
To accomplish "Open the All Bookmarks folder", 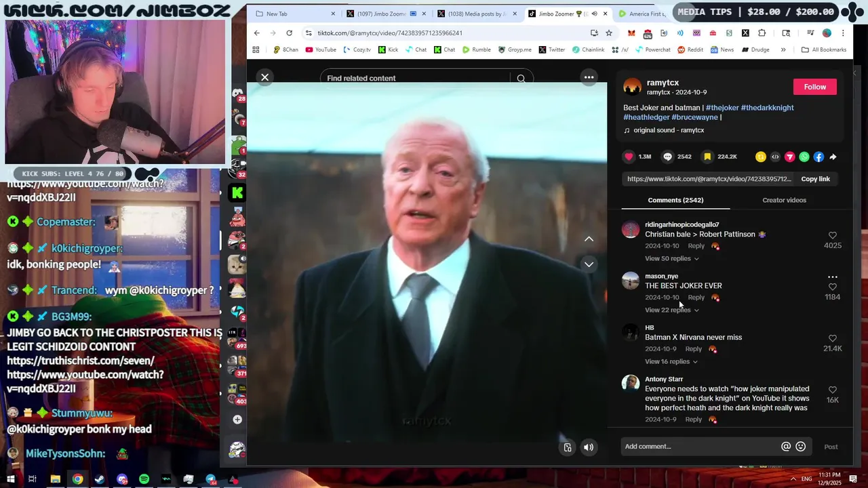I will pos(823,49).
